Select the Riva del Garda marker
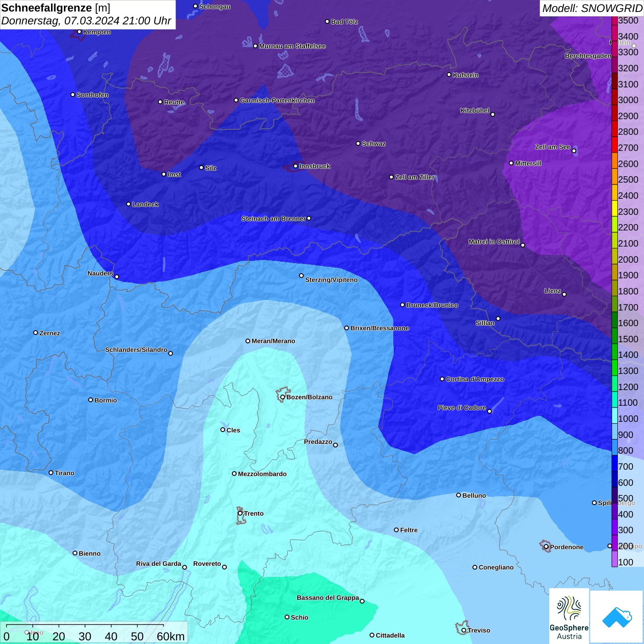The width and height of the screenshot is (644, 644). [x=184, y=567]
